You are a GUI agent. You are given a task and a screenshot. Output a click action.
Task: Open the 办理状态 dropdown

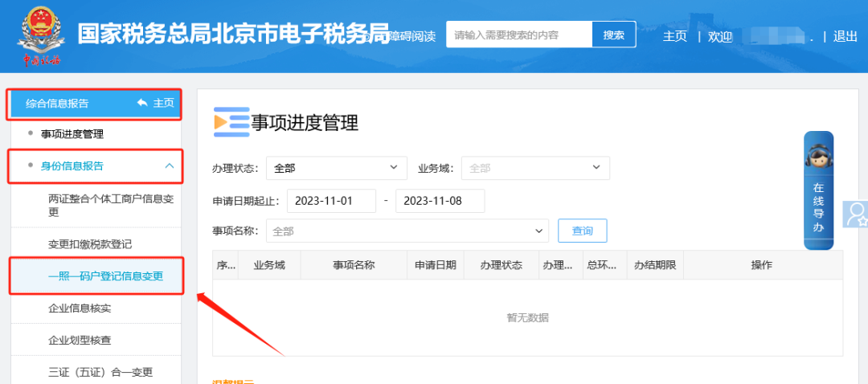click(335, 168)
